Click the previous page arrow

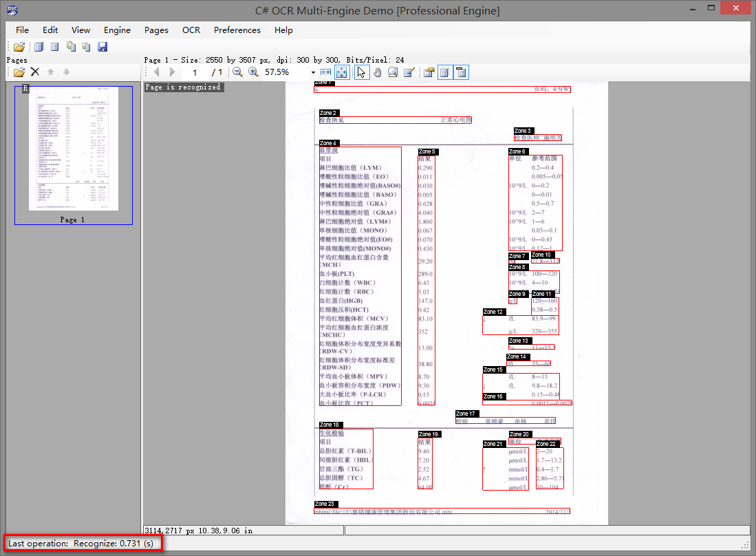click(157, 72)
